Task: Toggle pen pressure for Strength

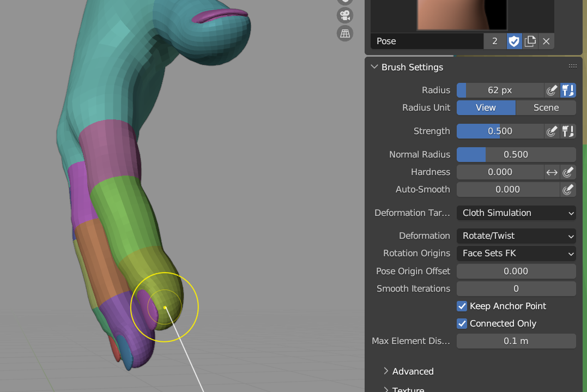Action: coord(552,131)
